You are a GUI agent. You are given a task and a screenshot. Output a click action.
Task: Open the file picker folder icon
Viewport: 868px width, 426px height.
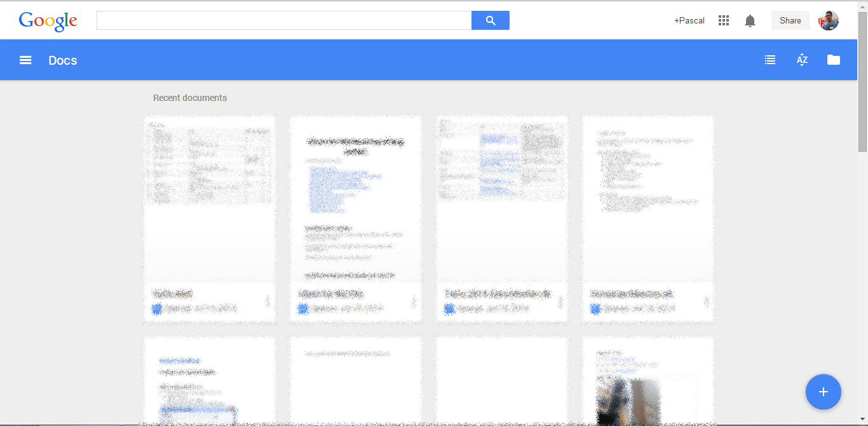[834, 60]
